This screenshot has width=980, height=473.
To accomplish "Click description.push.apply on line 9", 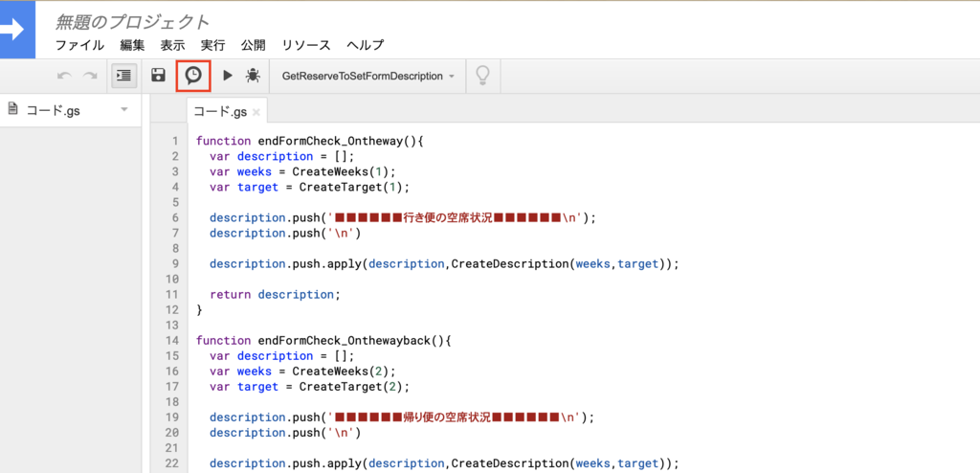I will (x=285, y=264).
